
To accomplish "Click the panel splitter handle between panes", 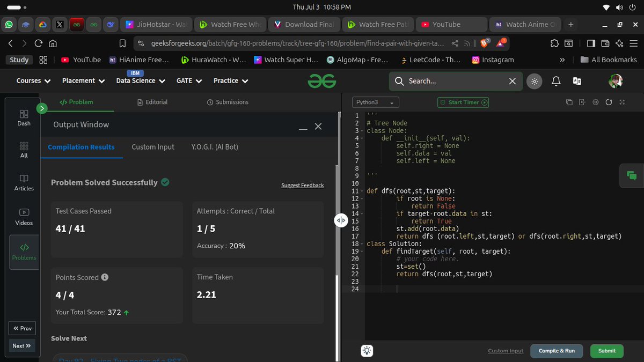I will 341,220.
